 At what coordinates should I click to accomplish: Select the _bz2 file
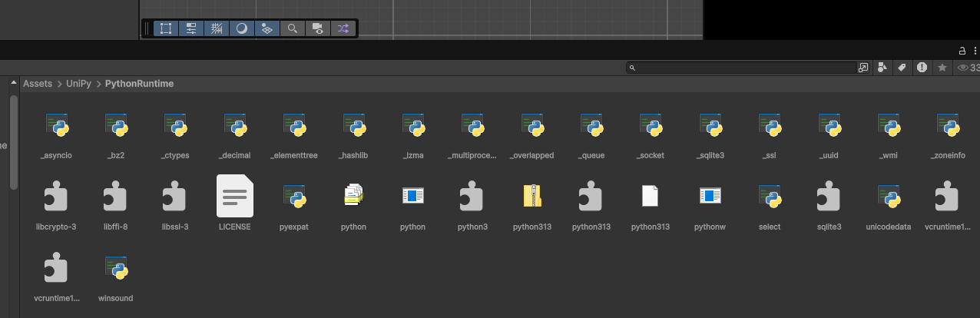115,137
